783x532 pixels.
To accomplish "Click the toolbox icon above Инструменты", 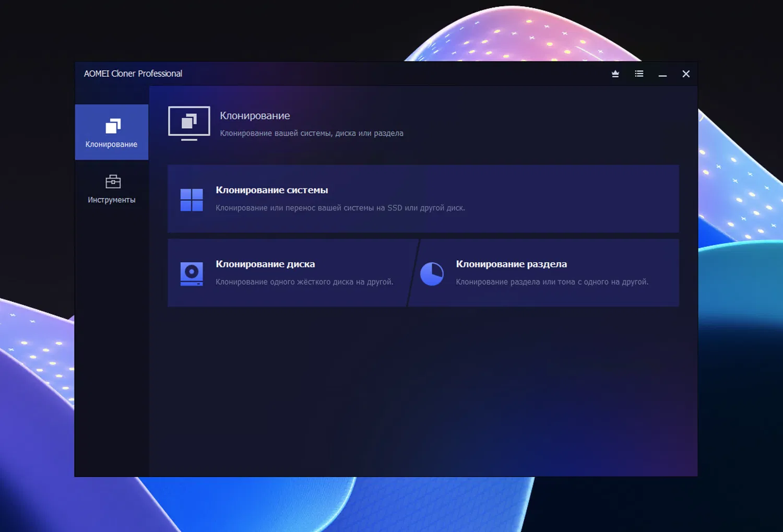I will (x=113, y=181).
